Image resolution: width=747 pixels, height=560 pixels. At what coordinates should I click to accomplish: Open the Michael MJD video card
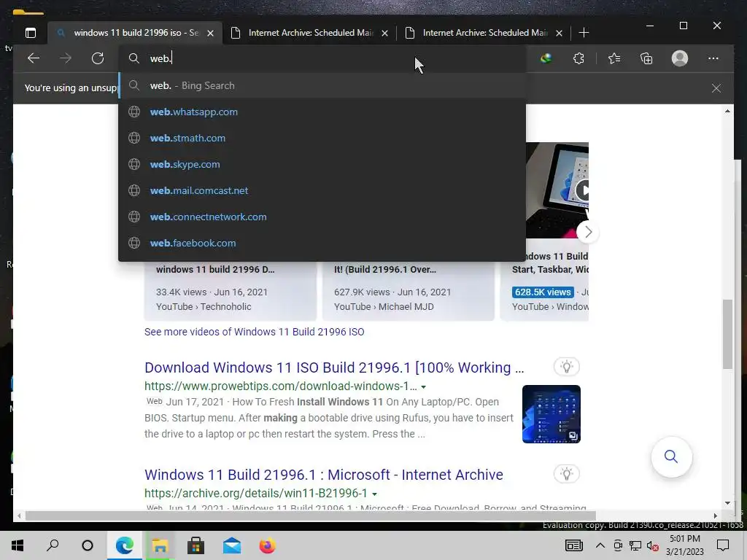pos(409,290)
